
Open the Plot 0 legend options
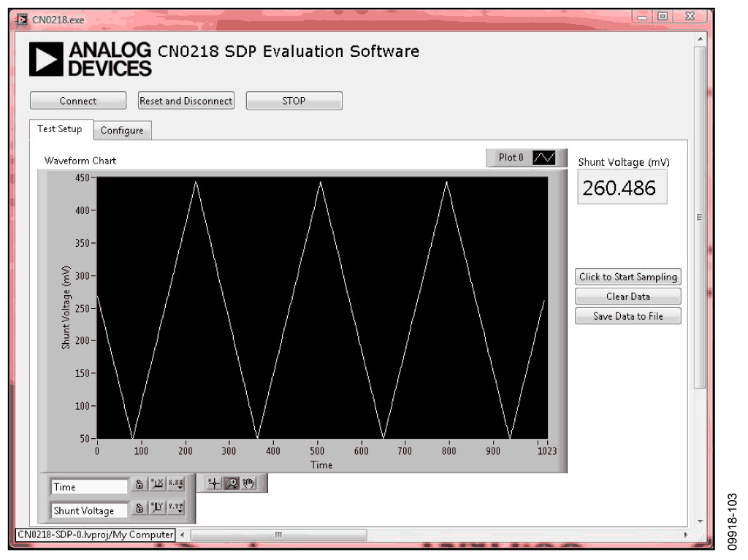(511, 158)
